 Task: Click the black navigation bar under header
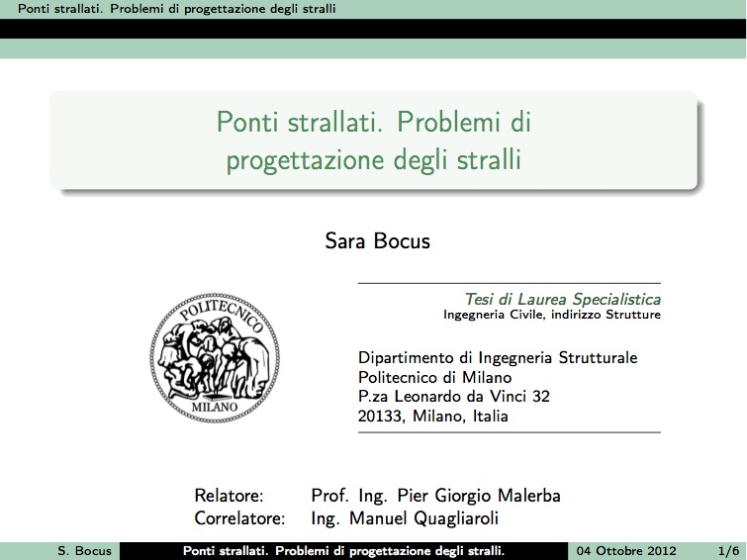[373, 29]
